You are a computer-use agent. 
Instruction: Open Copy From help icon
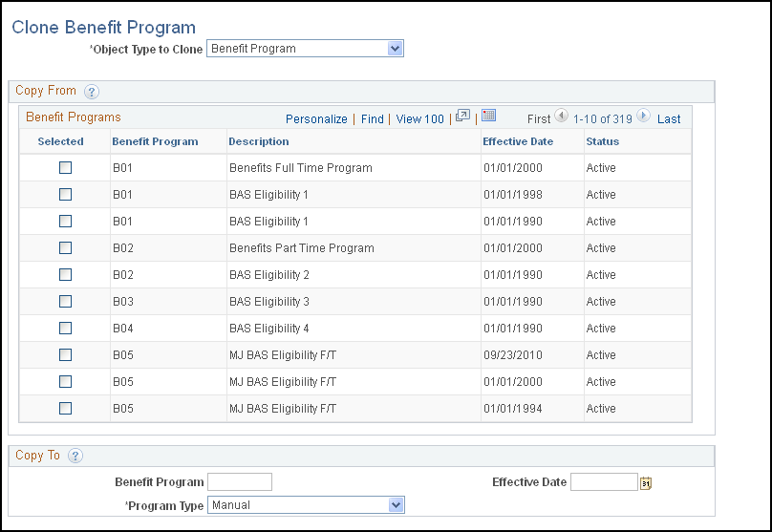tap(92, 92)
